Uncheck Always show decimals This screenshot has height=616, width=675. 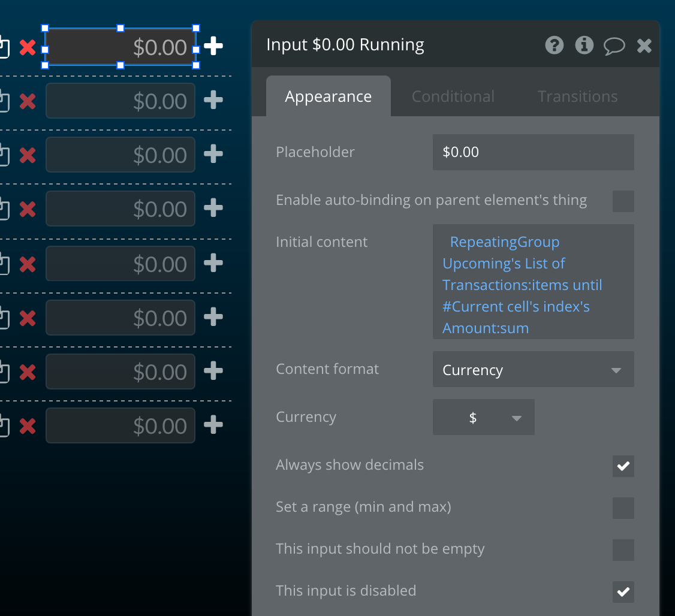tap(623, 466)
